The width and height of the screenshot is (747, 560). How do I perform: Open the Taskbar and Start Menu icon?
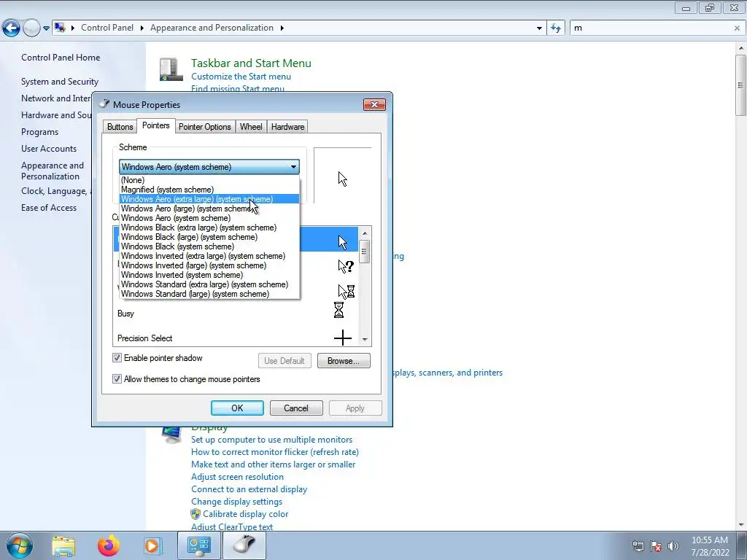click(171, 69)
